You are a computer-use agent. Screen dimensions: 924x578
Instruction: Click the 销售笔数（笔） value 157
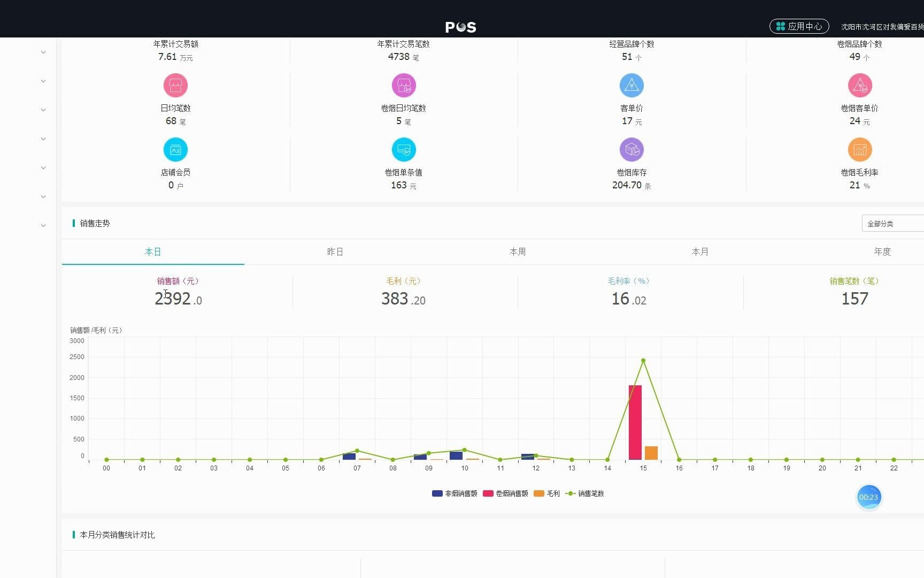point(854,299)
